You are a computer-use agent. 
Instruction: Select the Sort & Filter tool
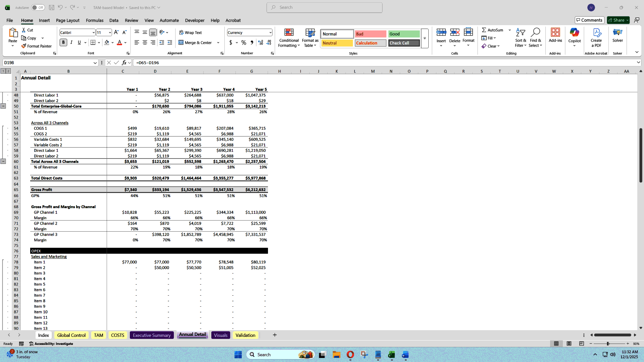(520, 38)
